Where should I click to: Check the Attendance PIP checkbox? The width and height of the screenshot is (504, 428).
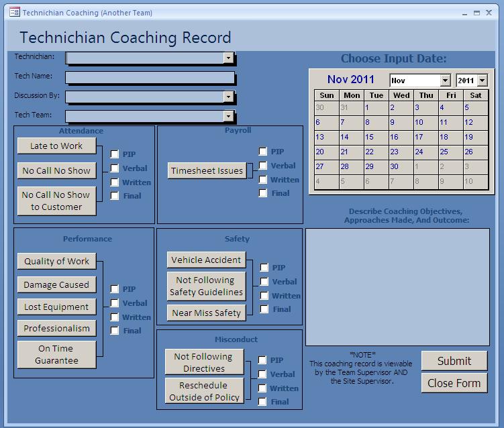pos(115,154)
